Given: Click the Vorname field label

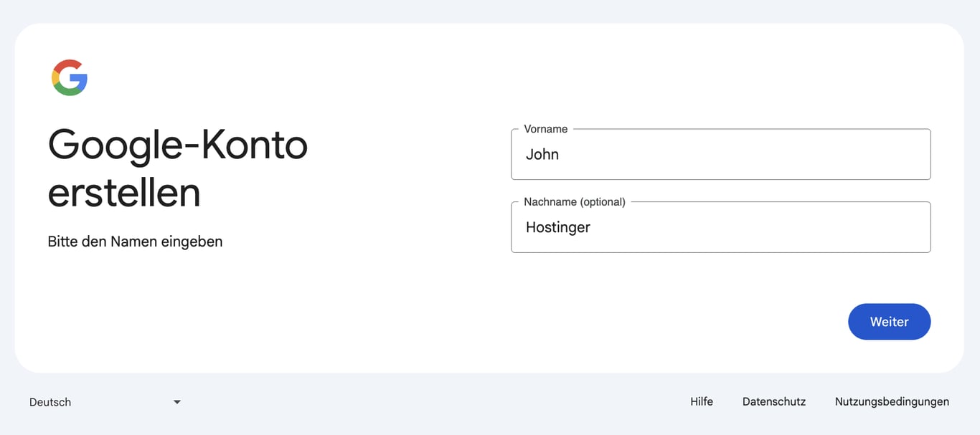Looking at the screenshot, I should [x=545, y=129].
